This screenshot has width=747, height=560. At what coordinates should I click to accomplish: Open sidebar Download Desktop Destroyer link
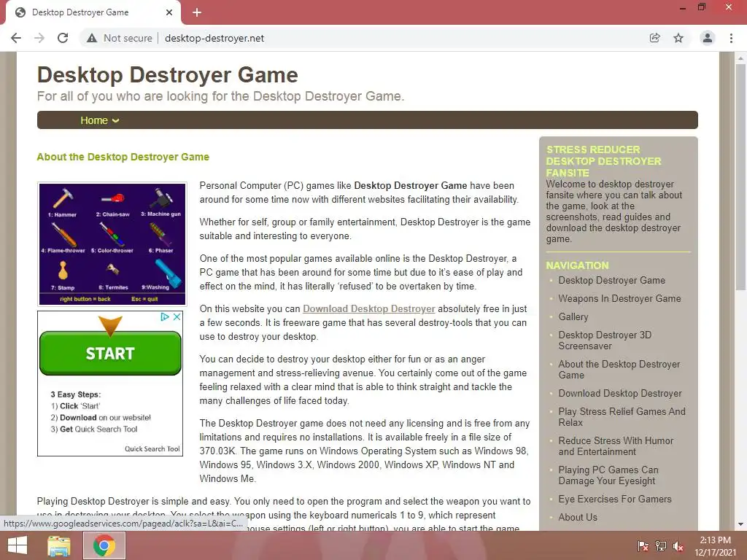620,393
